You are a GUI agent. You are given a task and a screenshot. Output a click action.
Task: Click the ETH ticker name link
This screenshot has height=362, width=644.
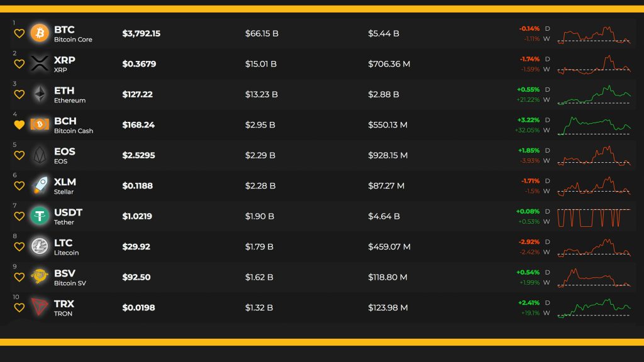pyautogui.click(x=64, y=90)
